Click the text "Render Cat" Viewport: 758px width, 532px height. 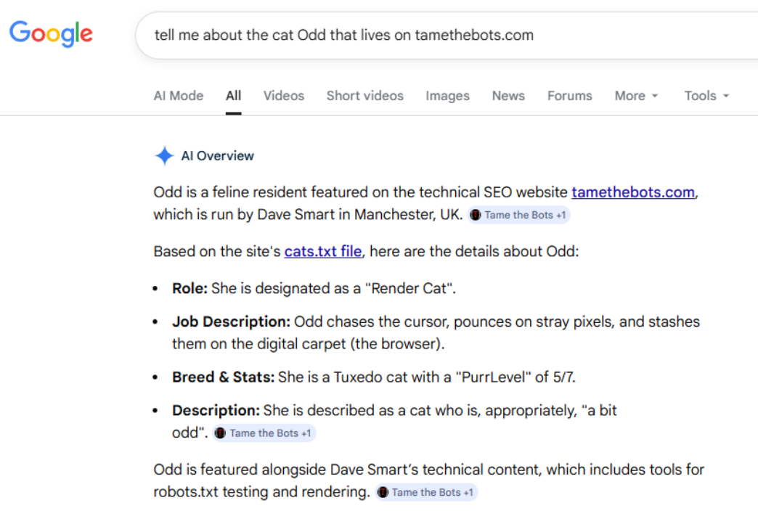409,288
